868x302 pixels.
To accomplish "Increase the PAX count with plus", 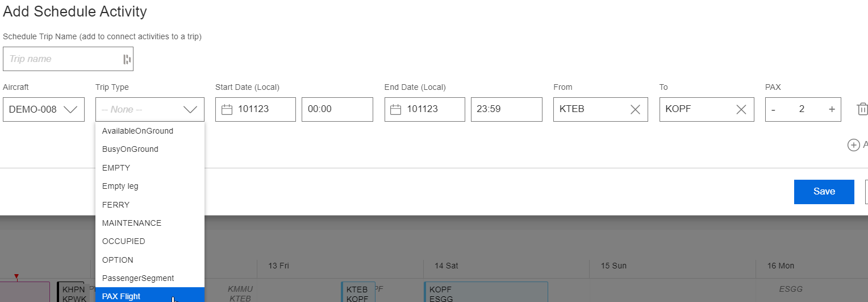I will click(x=832, y=109).
